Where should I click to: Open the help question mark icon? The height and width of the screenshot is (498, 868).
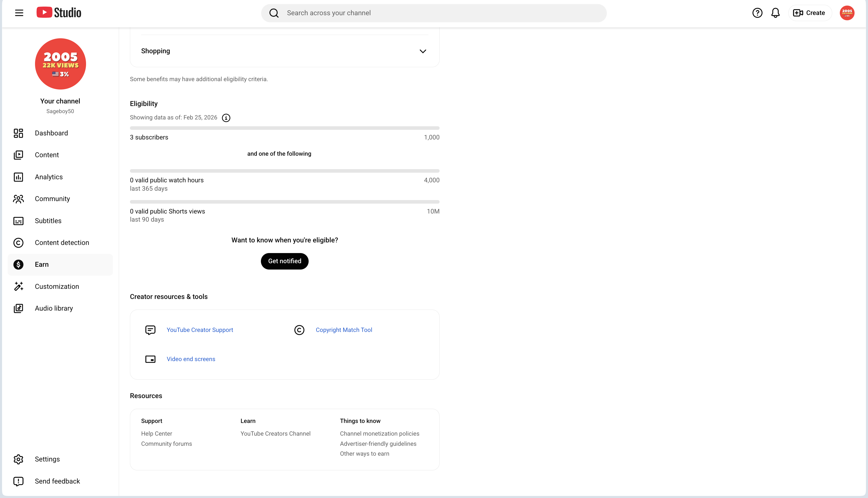pos(757,13)
